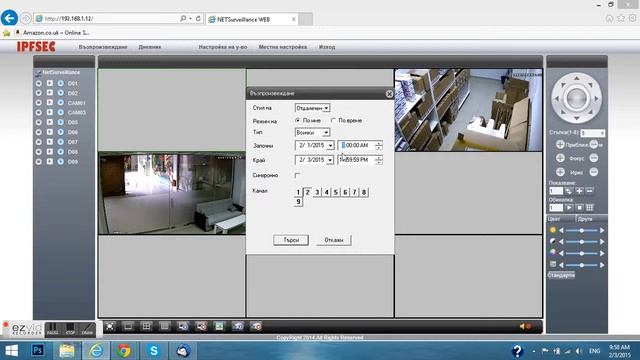Click the white square record icon for CAM03
This screenshot has width=640, height=360.
(x=50, y=113)
